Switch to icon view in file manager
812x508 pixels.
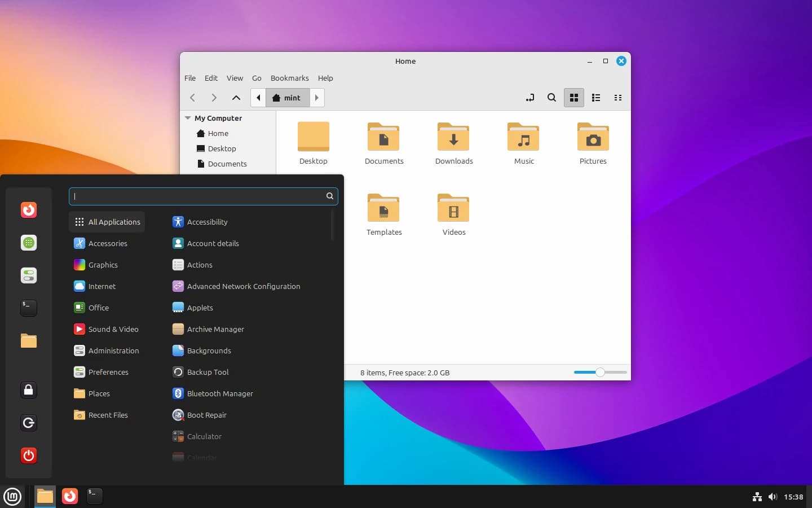point(573,98)
